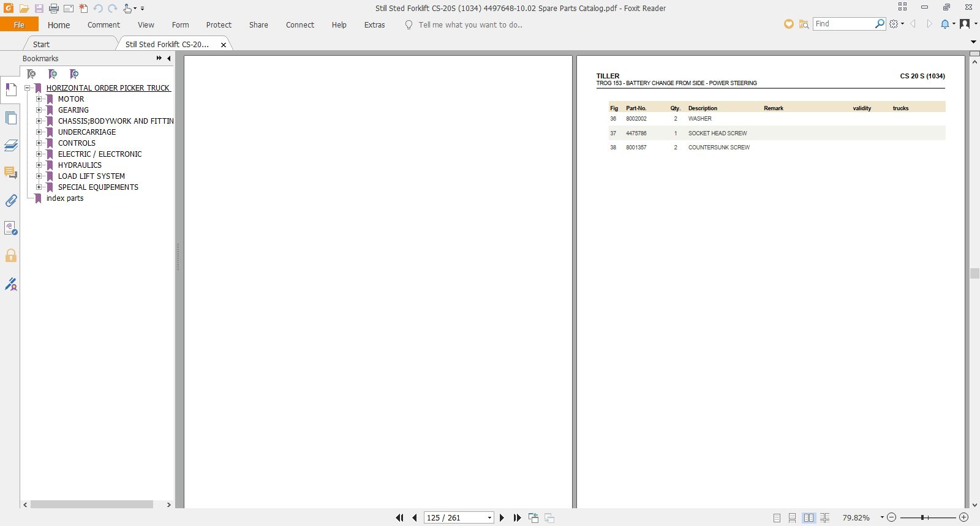Zoom in with the plus button
Image resolution: width=980 pixels, height=526 pixels.
[963, 517]
